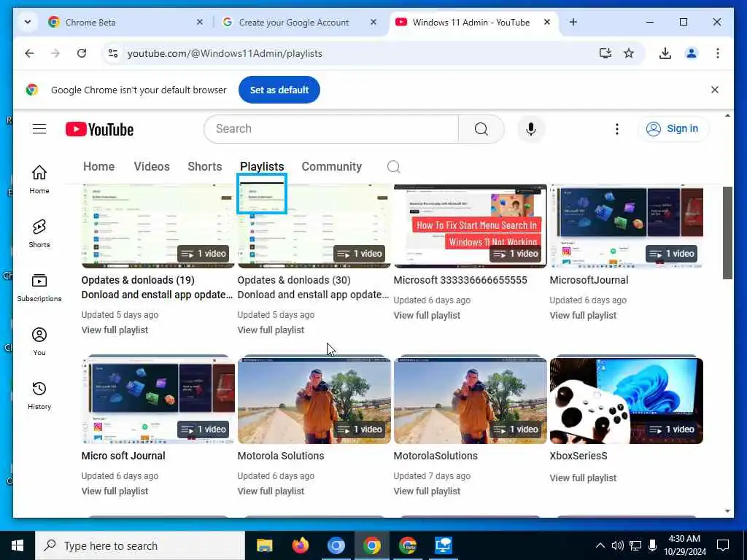Viewport: 747px width, 560px height.
Task: Open the channel Videos tab
Action: point(152,167)
